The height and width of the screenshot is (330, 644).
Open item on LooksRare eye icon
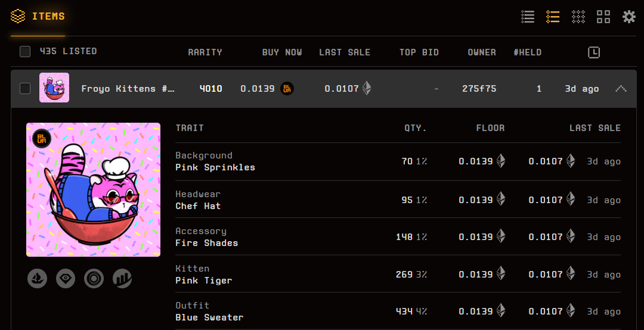[66, 278]
